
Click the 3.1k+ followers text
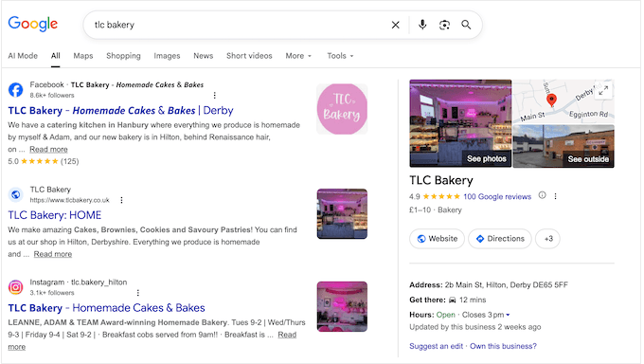[52, 293]
